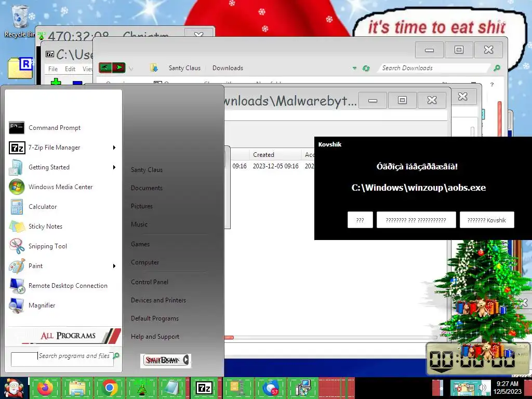The height and width of the screenshot is (399, 532).
Task: Focus Search programs and files box
Action: 62,359
